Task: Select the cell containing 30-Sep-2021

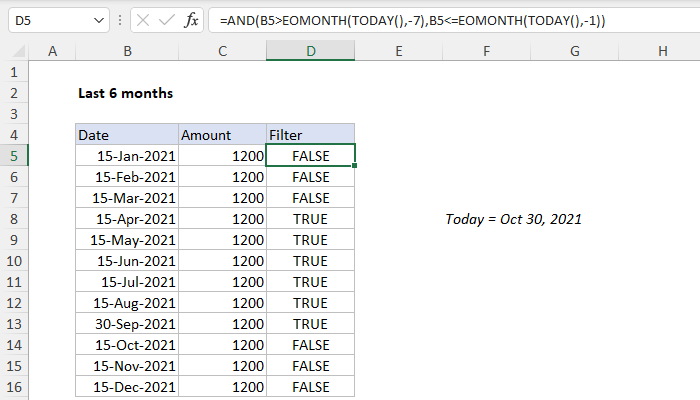Action: tap(126, 323)
